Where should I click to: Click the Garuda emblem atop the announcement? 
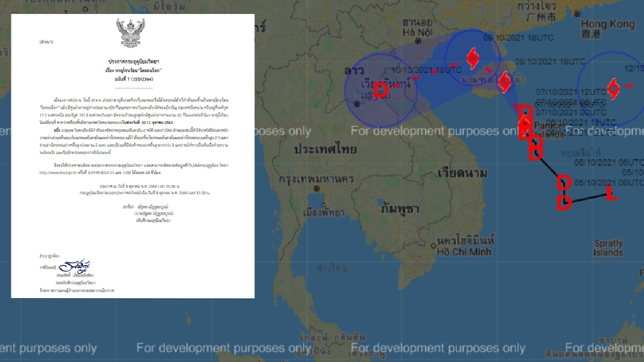pos(132,33)
